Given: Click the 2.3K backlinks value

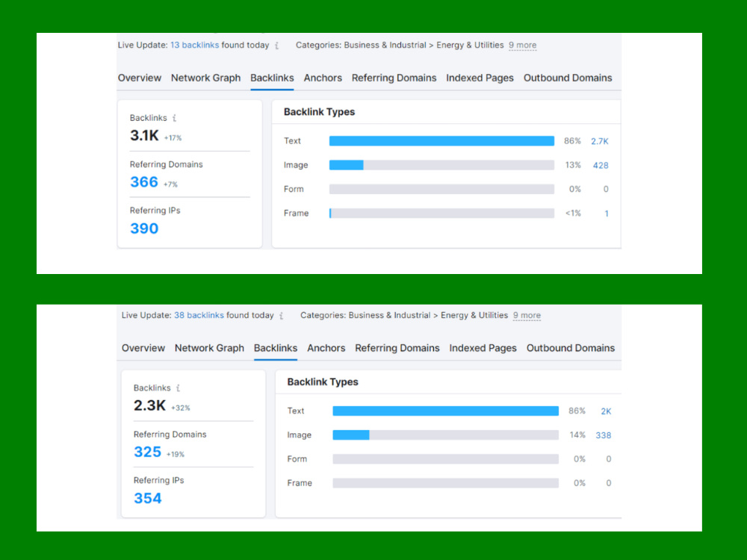Looking at the screenshot, I should 149,405.
